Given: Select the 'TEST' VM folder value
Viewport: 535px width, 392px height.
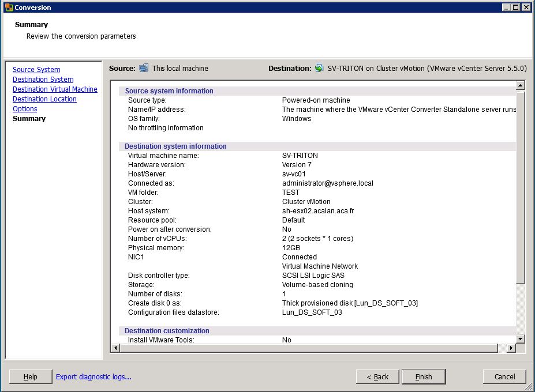Looking at the screenshot, I should tap(291, 192).
